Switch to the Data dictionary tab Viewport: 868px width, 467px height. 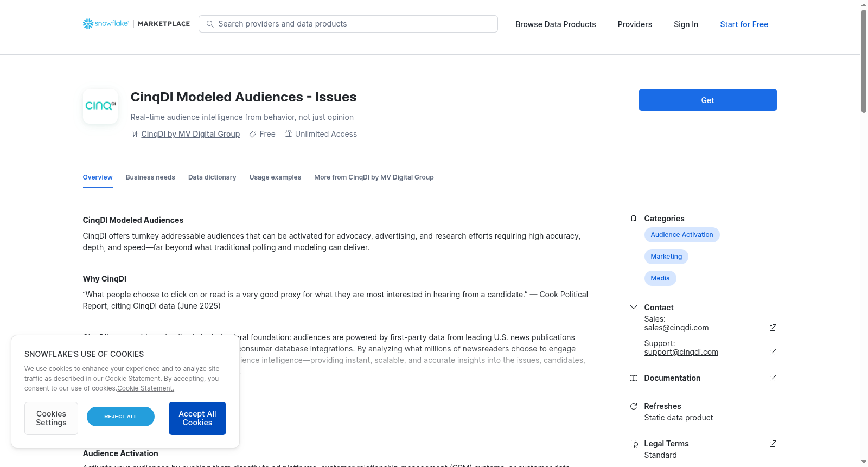212,177
